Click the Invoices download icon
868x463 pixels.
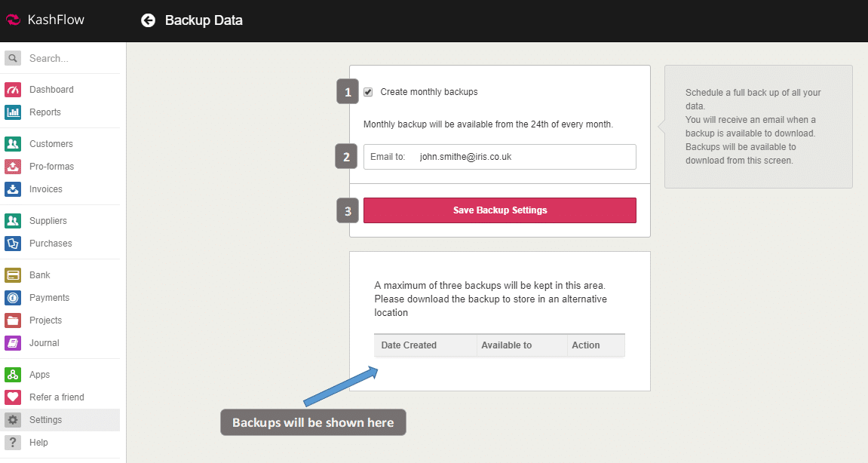[x=13, y=189]
